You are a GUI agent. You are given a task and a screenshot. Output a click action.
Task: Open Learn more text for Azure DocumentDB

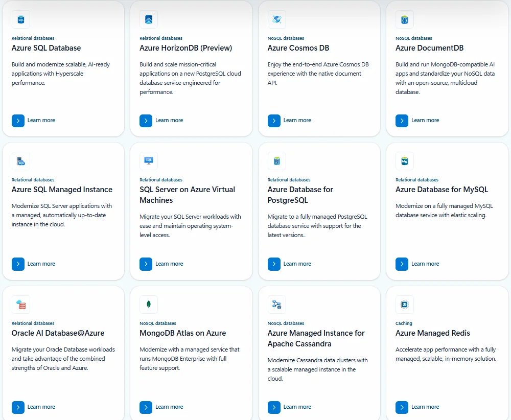(425, 120)
